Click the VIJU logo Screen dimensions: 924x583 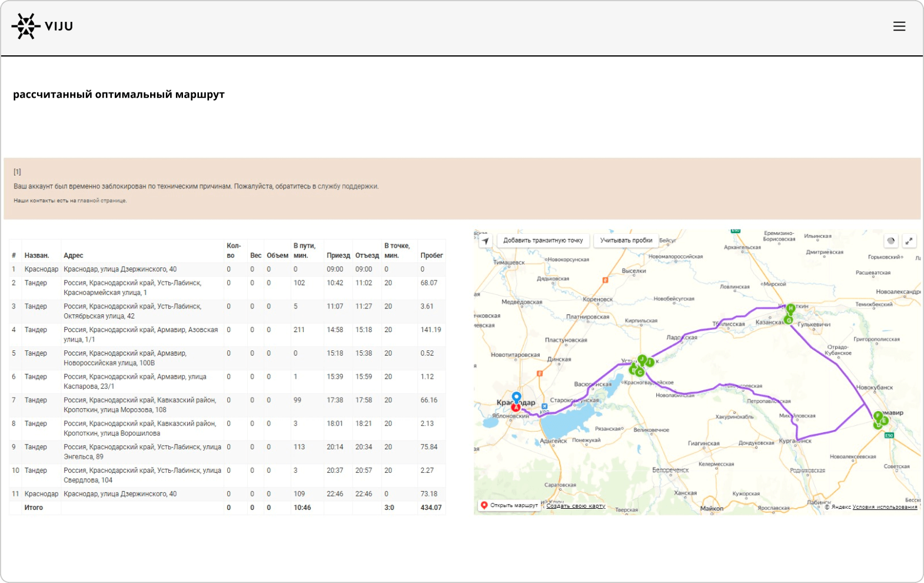tap(42, 26)
